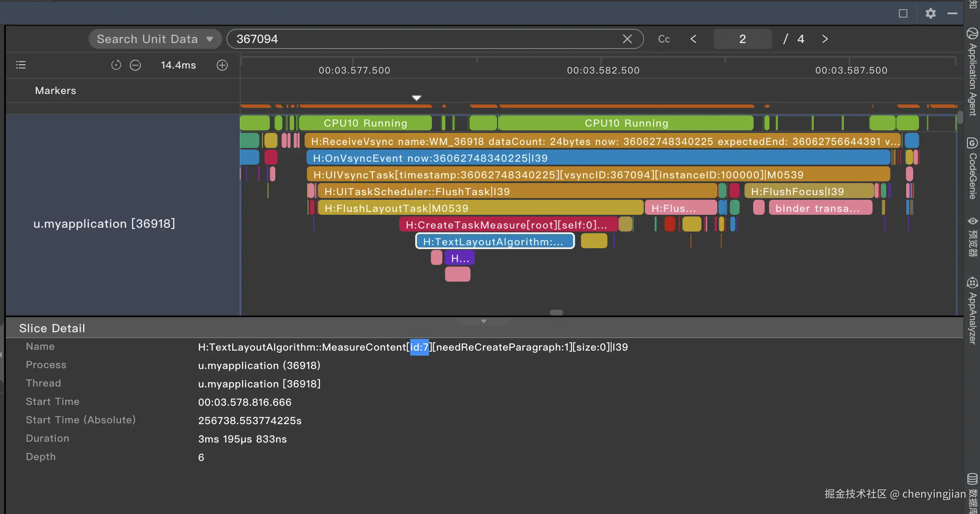Clear the 367094 search text

[627, 39]
